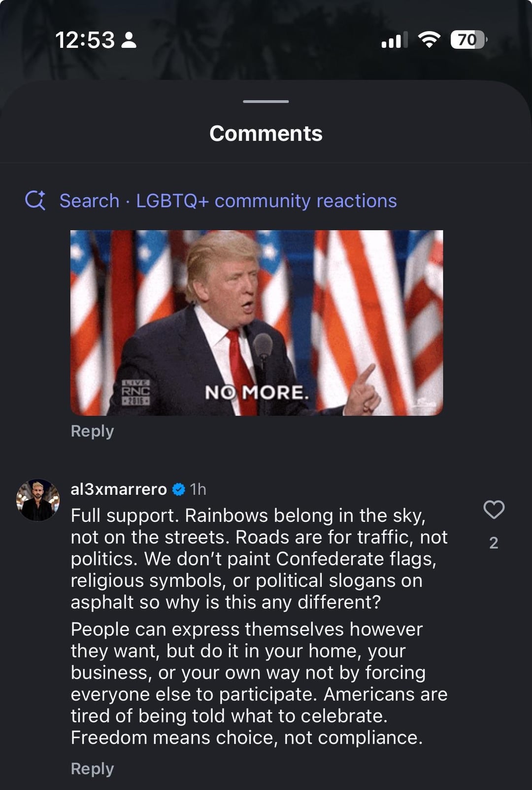The height and width of the screenshot is (790, 532).
Task: Tap the 1h comment timestamp
Action: 198,489
